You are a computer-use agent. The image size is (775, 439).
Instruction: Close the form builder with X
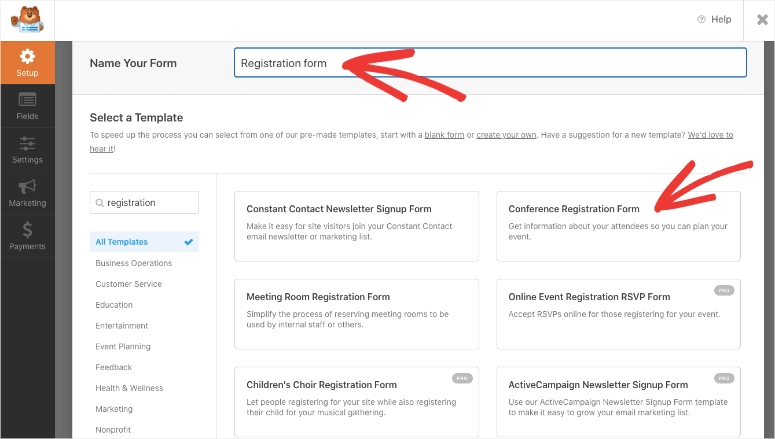click(x=763, y=20)
